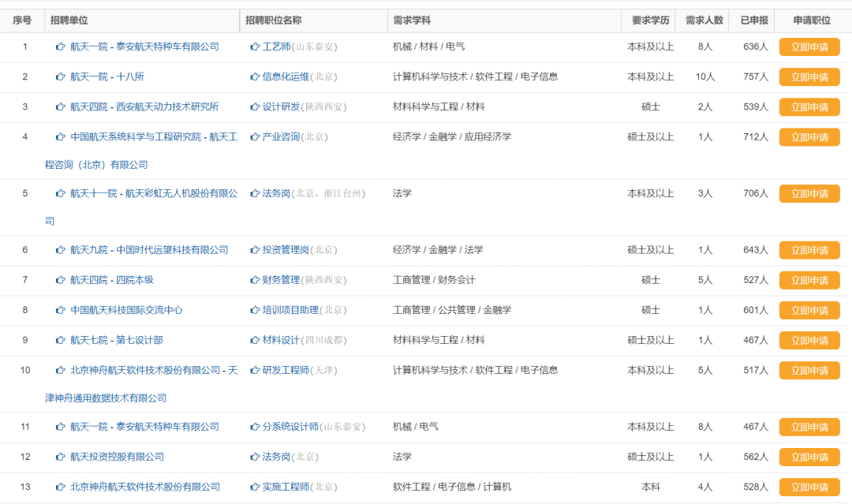Image resolution: width=852 pixels, height=504 pixels.
Task: Thumbs-up the 法务岗 at 航天投资控股有限公司
Action: click(254, 456)
